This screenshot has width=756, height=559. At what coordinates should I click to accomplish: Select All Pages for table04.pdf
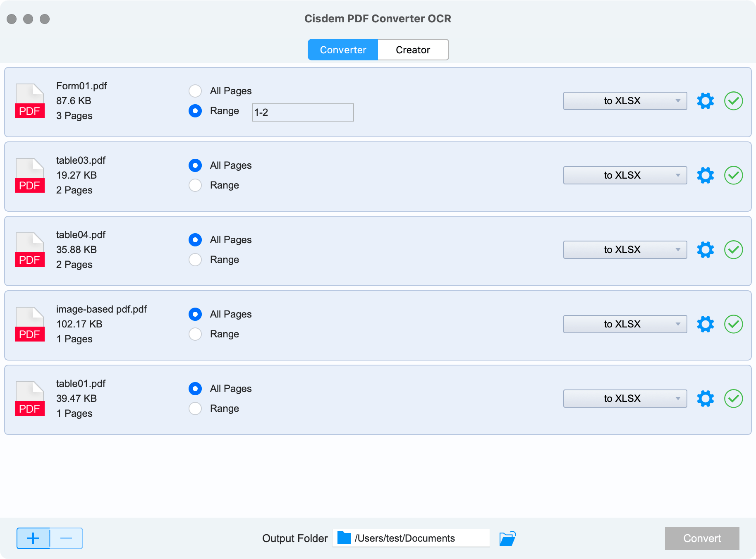[x=195, y=240]
